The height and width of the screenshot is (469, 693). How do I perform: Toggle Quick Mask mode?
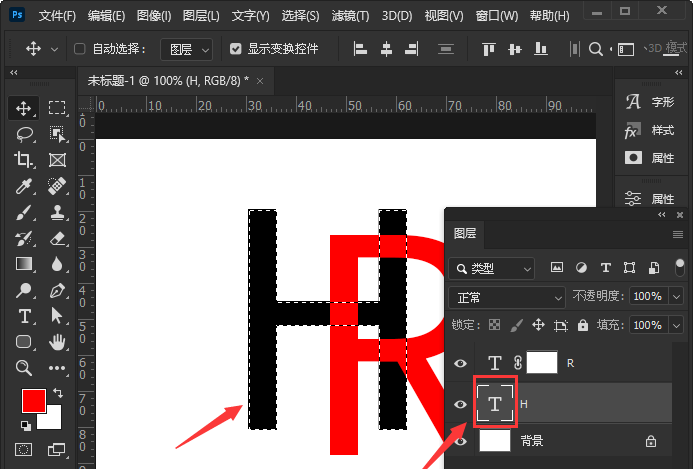pos(23,450)
